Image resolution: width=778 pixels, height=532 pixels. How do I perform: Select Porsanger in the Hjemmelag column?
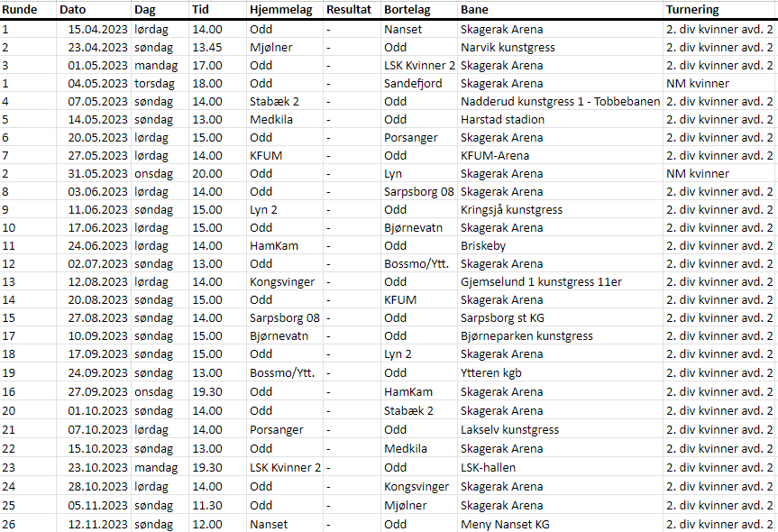[277, 430]
